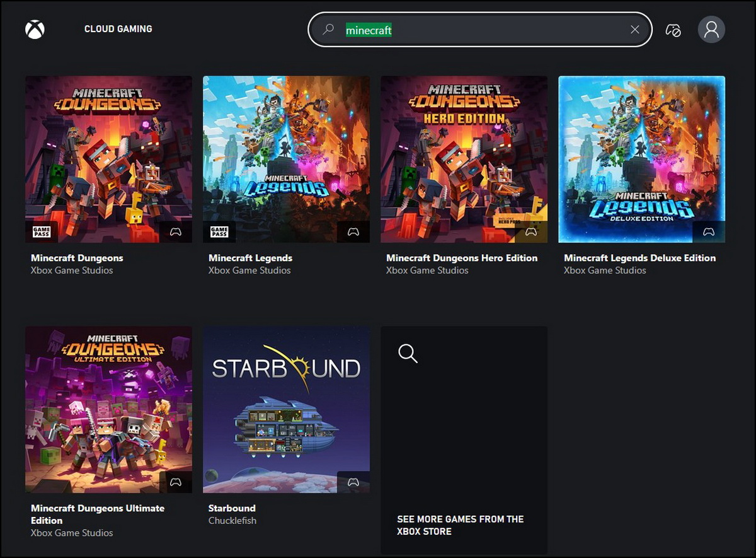The width and height of the screenshot is (756, 558).
Task: Click the Minecraft Legends title text
Action: click(250, 258)
